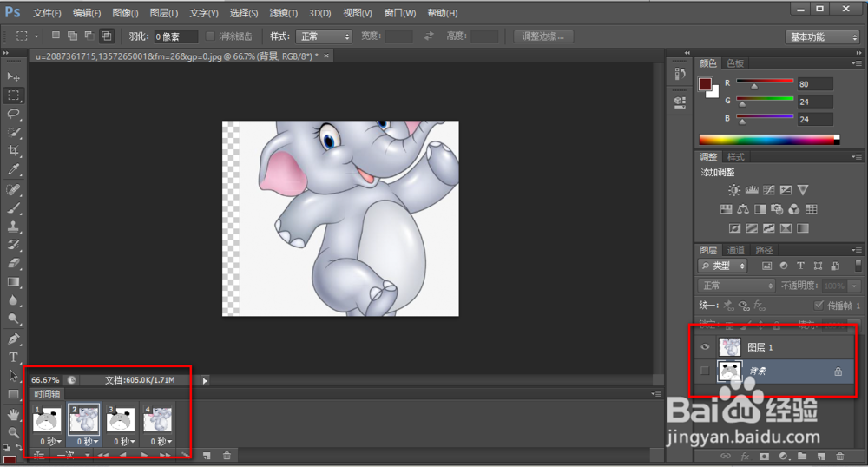
Task: Select the Lasso tool
Action: (x=13, y=114)
